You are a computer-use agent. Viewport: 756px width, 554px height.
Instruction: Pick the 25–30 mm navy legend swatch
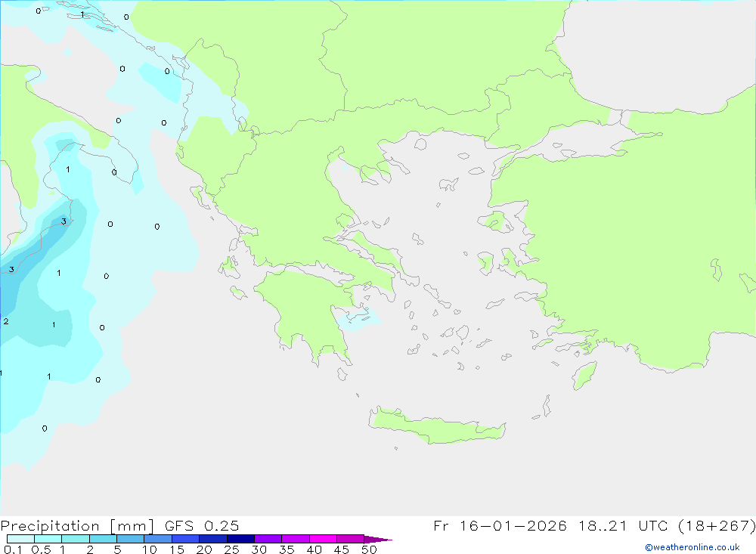[x=240, y=539]
